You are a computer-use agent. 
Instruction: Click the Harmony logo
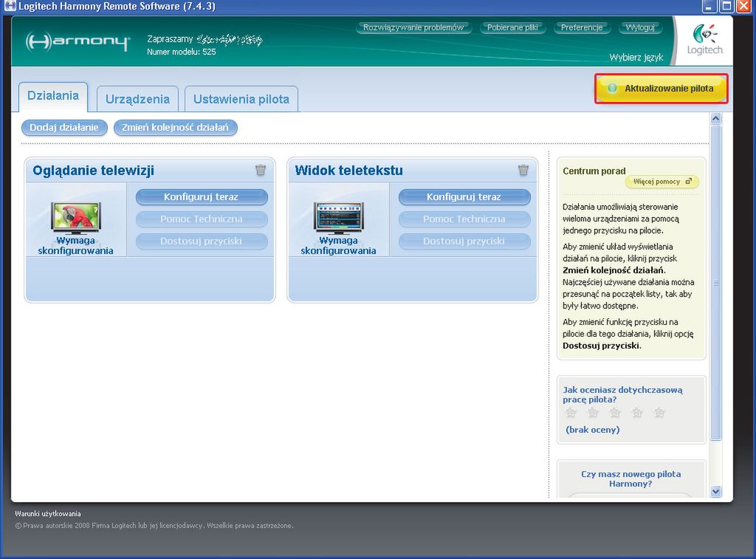tap(78, 42)
